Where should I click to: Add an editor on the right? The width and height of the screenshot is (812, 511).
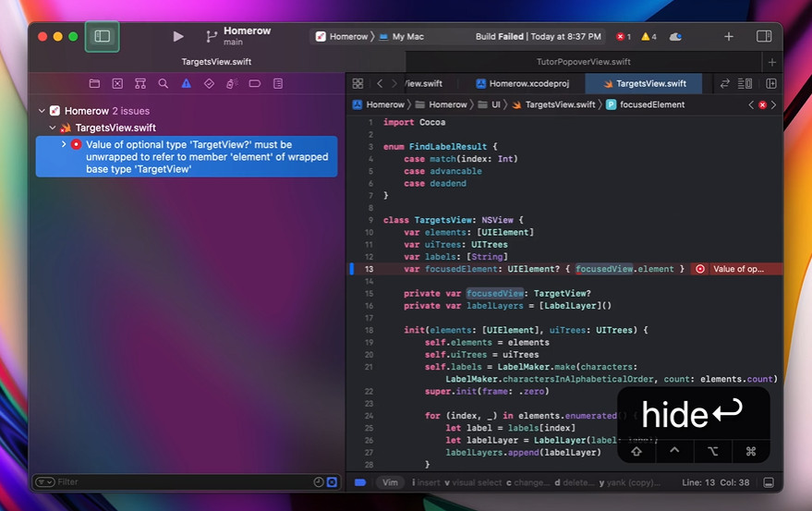click(x=771, y=83)
